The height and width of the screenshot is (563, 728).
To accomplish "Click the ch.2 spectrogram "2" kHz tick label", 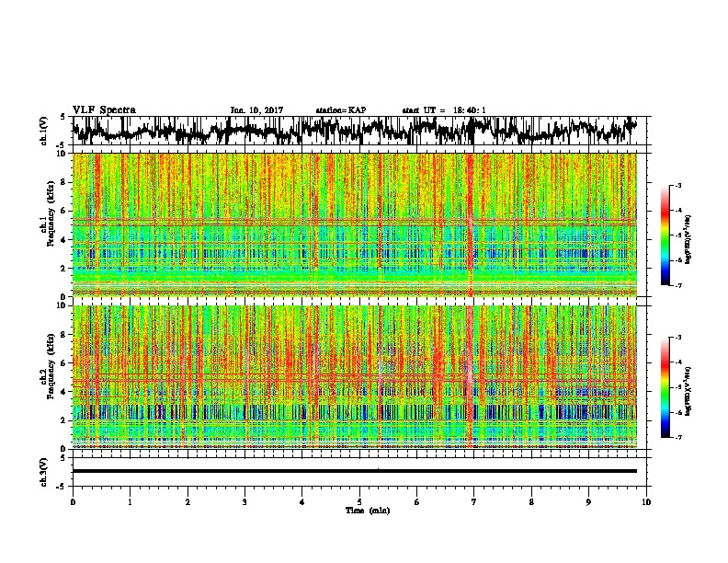I will click(64, 420).
